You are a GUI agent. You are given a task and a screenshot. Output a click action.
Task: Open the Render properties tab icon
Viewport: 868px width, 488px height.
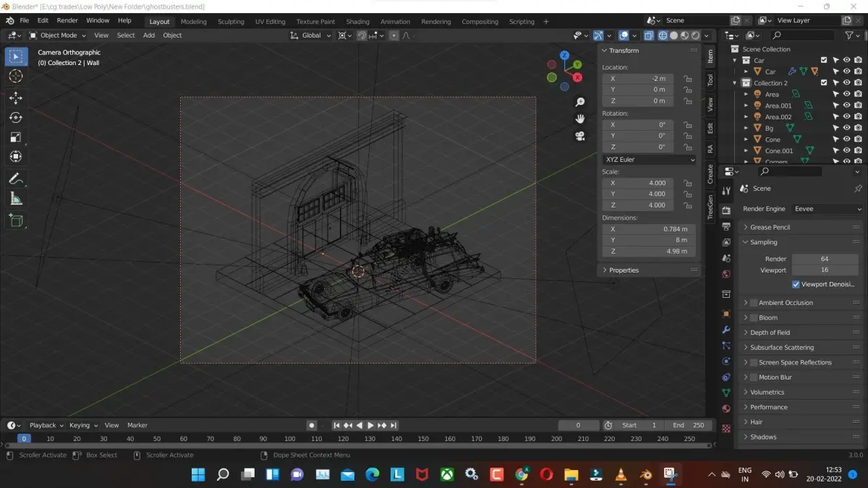click(726, 210)
